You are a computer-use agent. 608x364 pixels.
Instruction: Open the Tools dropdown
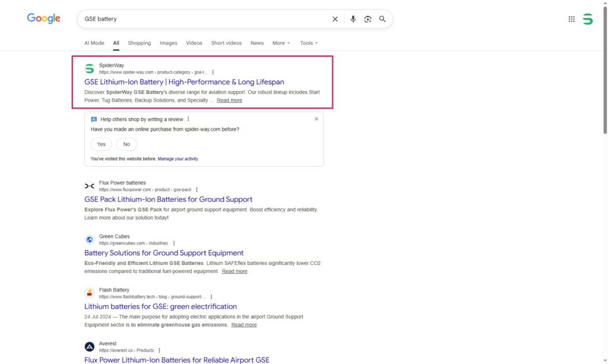(309, 43)
